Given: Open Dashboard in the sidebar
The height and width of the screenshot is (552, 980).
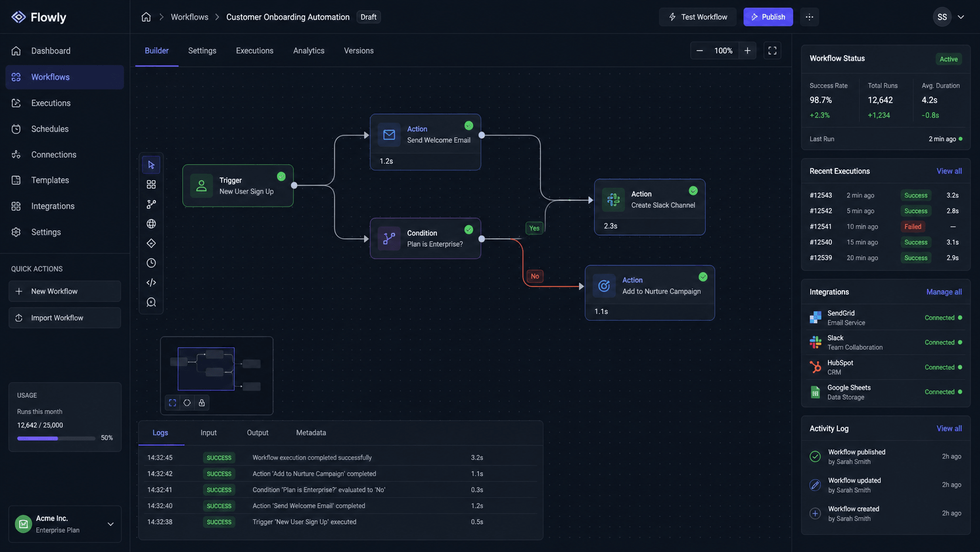Looking at the screenshot, I should (x=65, y=51).
